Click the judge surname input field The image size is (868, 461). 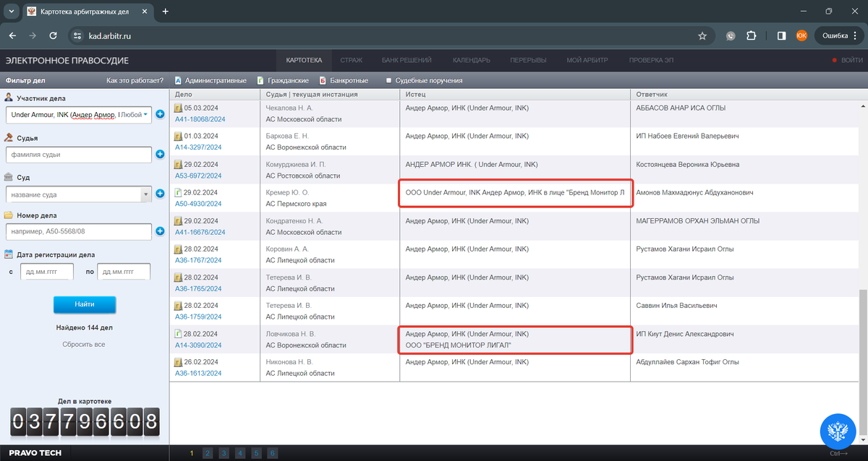pos(79,154)
